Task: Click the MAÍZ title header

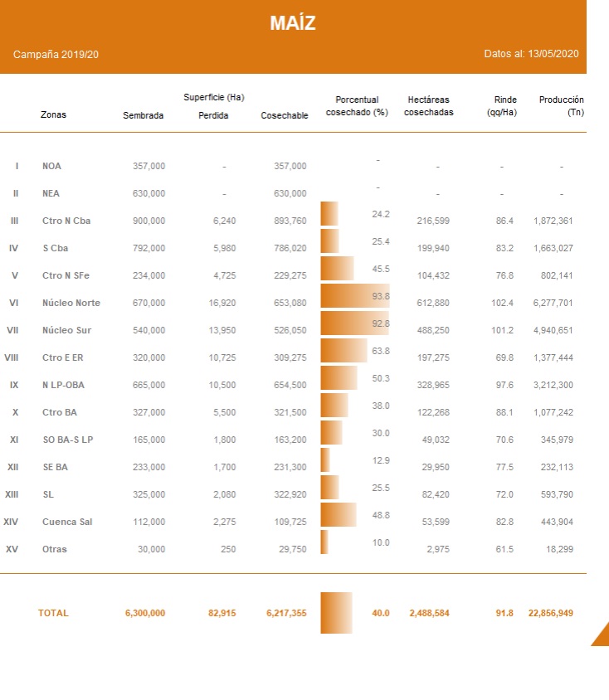Action: coord(292,24)
